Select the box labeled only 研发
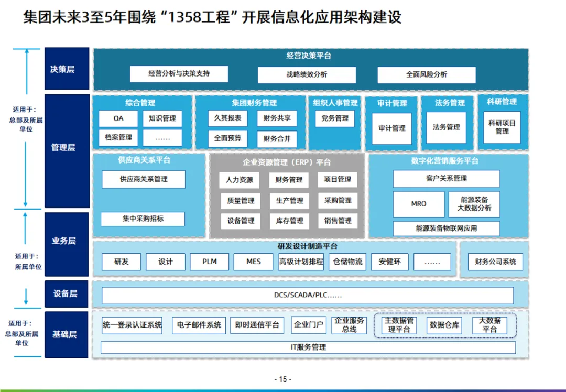Image resolution: width=566 pixels, height=392 pixels. pyautogui.click(x=121, y=262)
